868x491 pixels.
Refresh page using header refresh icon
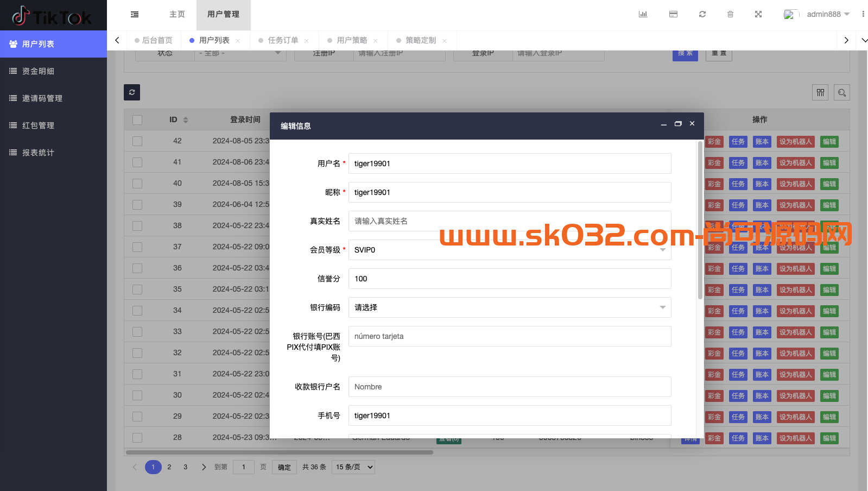pos(702,14)
